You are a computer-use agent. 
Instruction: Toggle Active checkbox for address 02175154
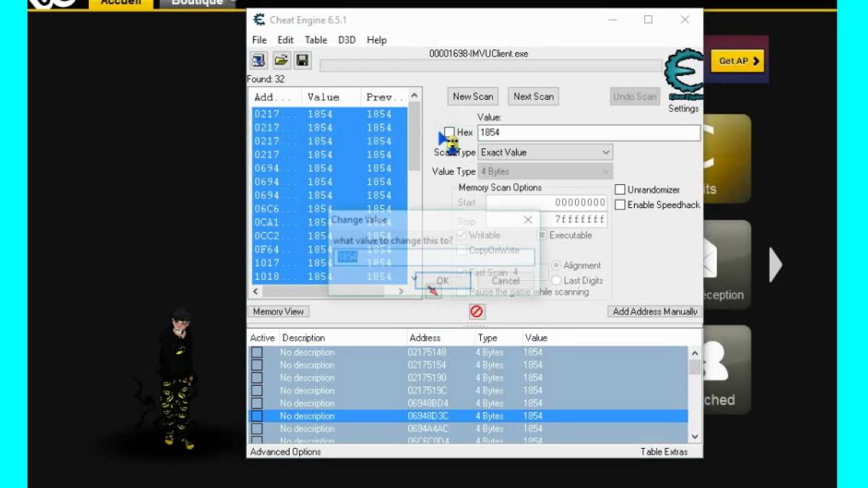257,365
